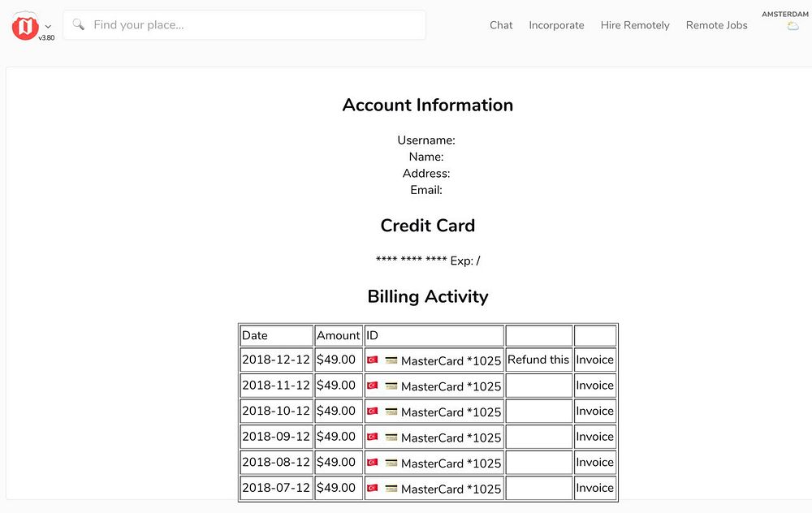812x513 pixels.
Task: Open the Incorporate menu item
Action: point(556,25)
